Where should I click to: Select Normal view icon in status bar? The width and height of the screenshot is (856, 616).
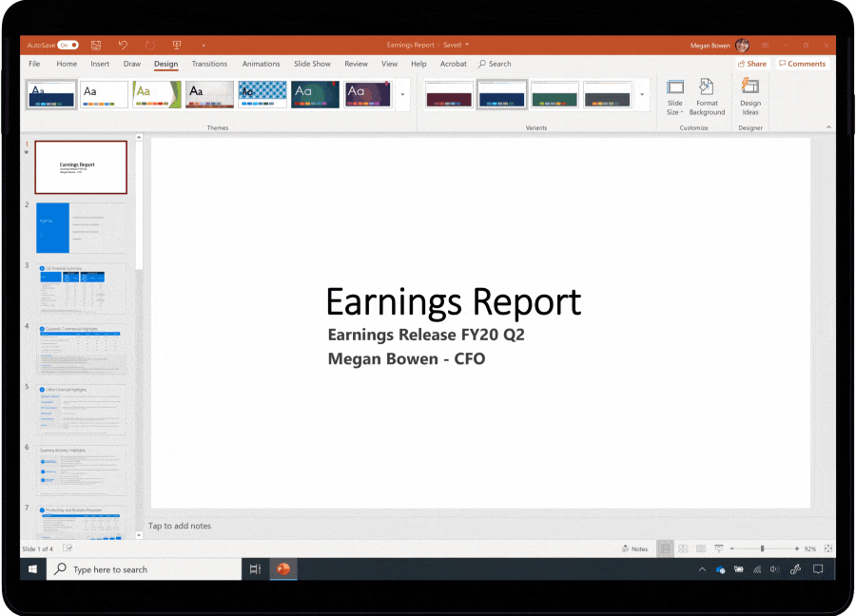pyautogui.click(x=666, y=549)
